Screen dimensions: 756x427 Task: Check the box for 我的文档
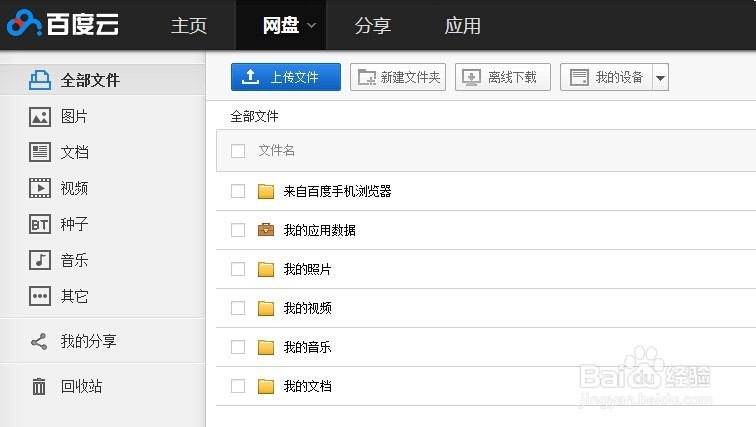(238, 386)
